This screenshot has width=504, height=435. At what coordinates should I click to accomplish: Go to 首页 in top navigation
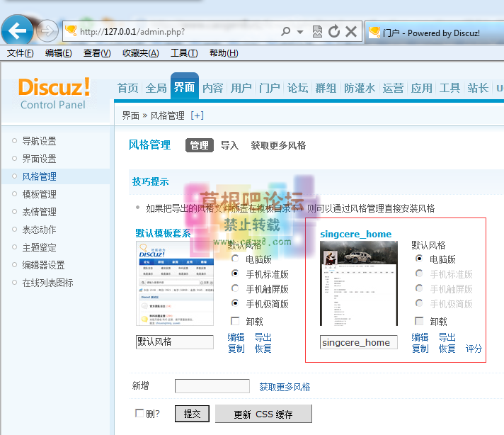[127, 88]
